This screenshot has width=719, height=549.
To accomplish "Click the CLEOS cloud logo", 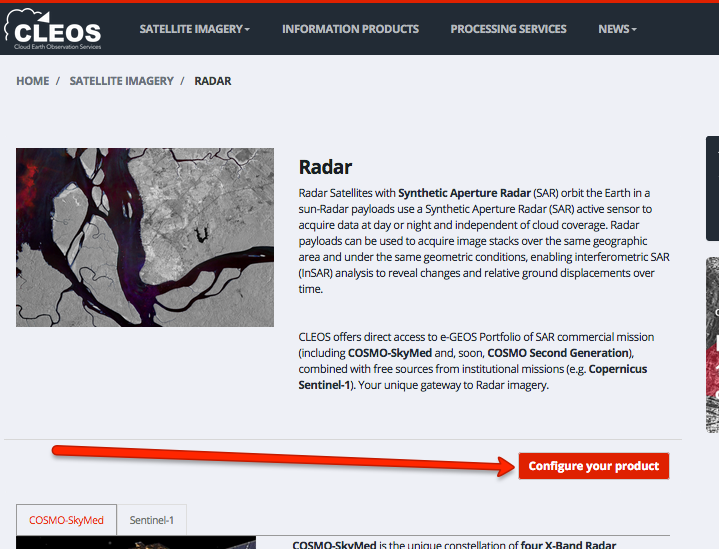I will [x=53, y=29].
